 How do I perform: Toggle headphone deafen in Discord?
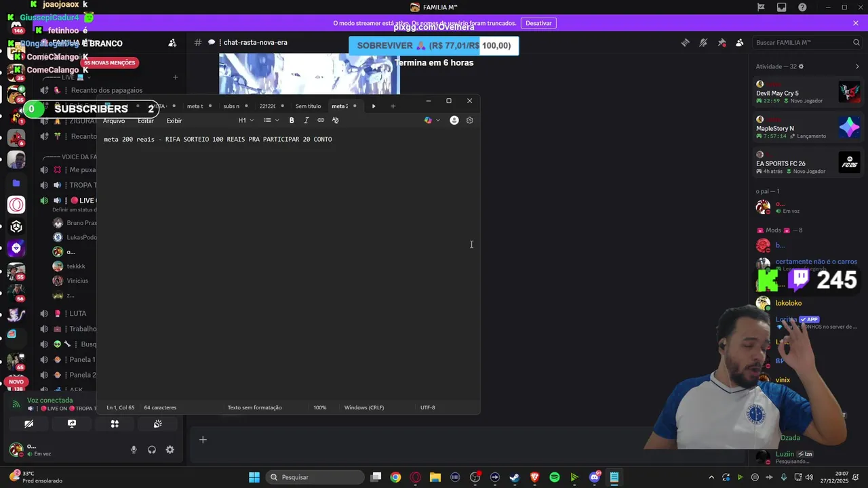[x=152, y=449]
